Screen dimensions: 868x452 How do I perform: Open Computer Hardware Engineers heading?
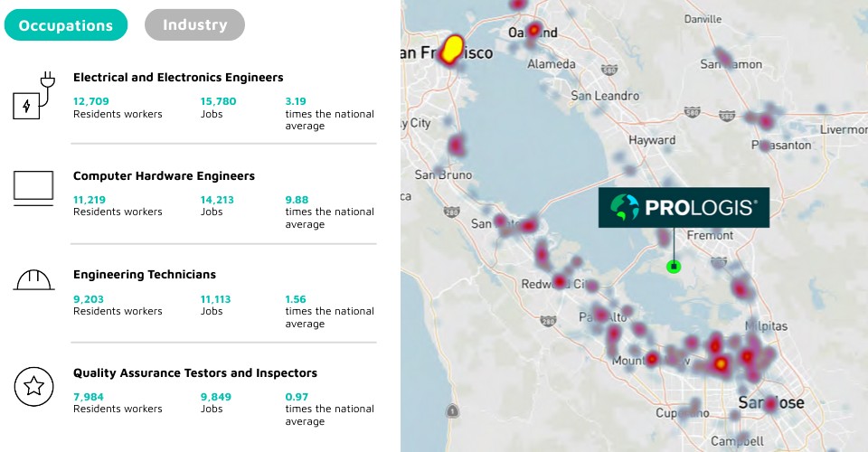point(164,176)
